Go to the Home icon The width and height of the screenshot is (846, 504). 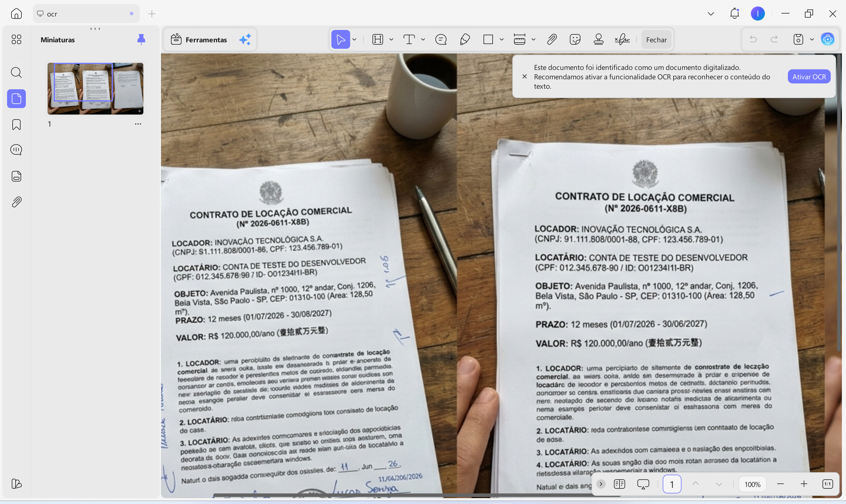point(16,14)
